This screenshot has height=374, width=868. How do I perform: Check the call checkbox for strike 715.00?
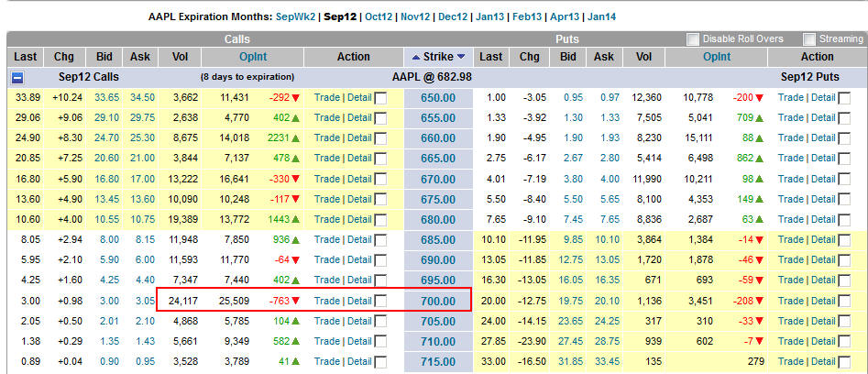click(x=381, y=362)
